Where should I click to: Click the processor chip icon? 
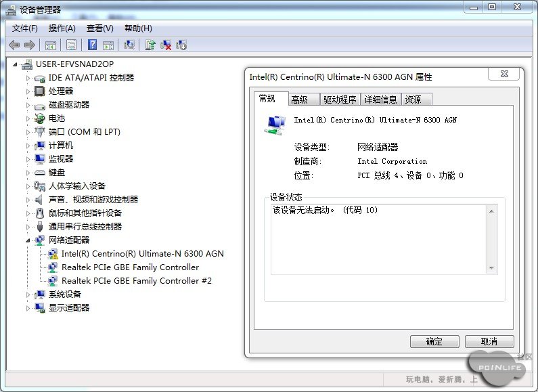(x=40, y=91)
